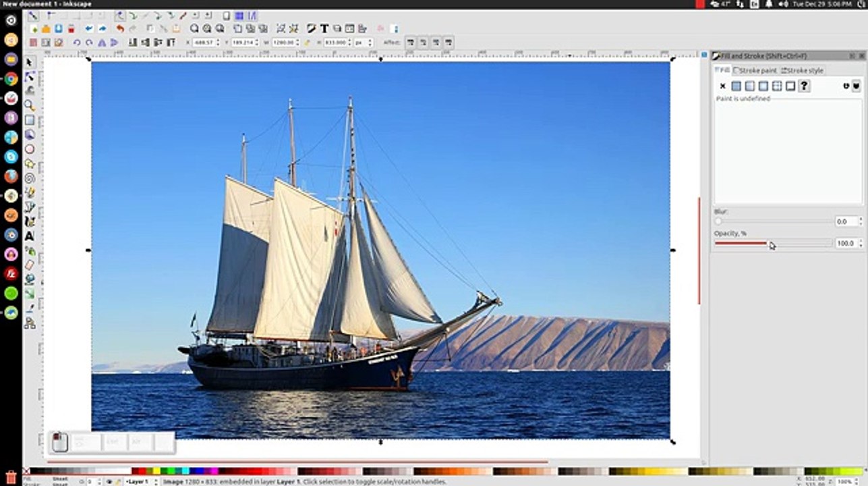Select the Rectangle tool
The image size is (868, 486).
(x=30, y=120)
